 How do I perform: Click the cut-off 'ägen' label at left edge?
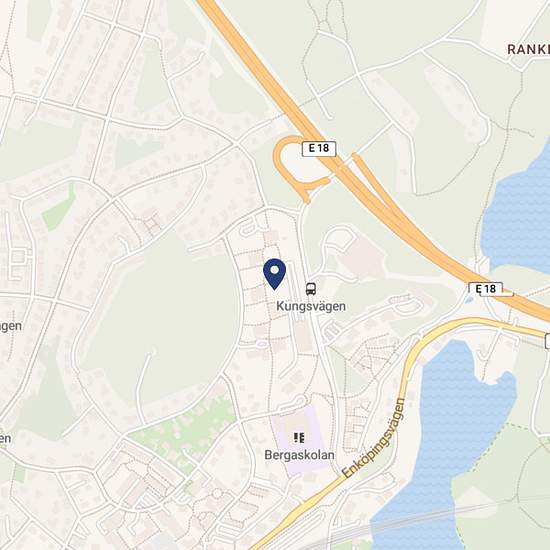(11, 326)
